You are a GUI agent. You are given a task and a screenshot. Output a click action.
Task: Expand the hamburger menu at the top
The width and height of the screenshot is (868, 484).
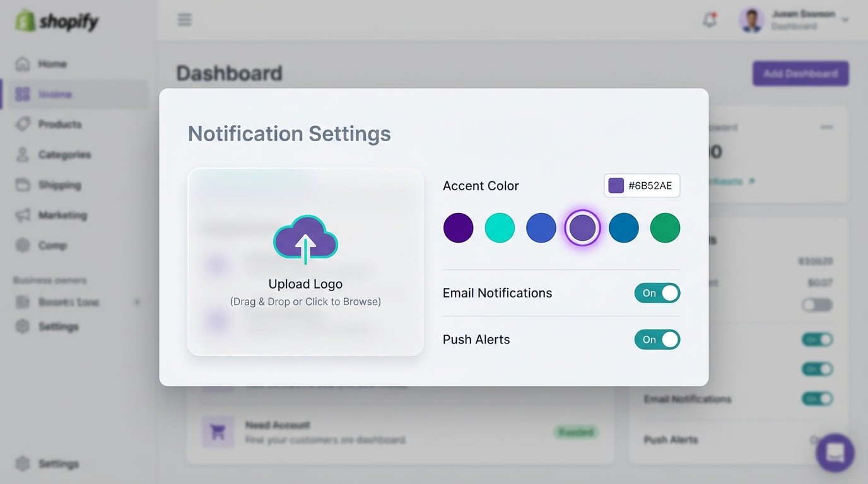184,20
